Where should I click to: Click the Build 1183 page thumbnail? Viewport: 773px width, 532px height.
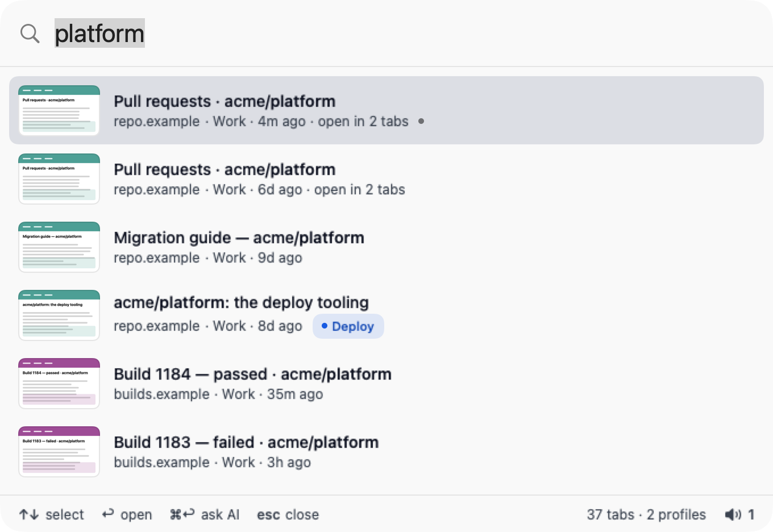pos(59,451)
